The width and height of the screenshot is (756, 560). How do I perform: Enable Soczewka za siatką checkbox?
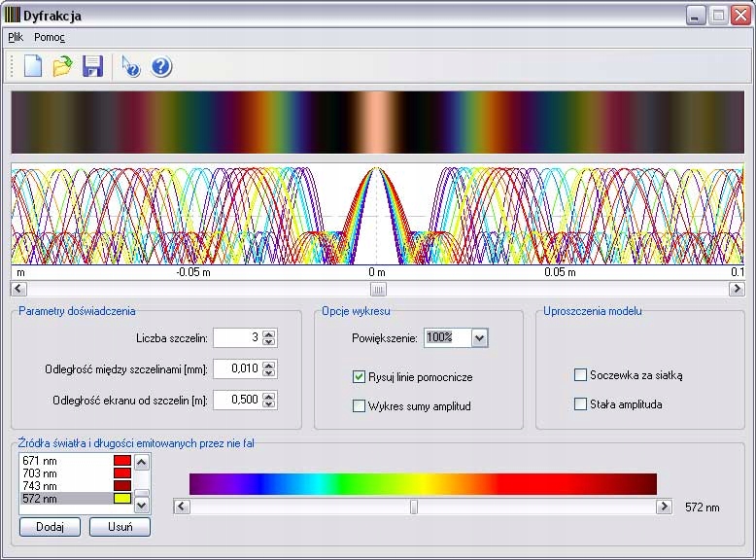(581, 374)
